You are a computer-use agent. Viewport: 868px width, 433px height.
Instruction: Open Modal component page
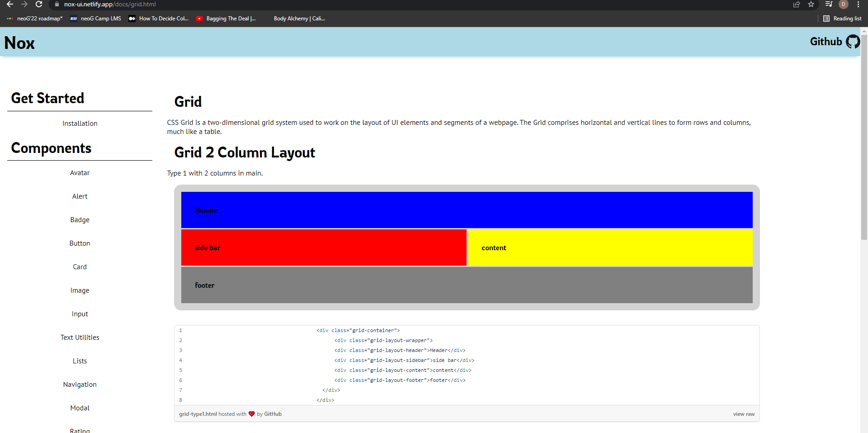click(80, 408)
